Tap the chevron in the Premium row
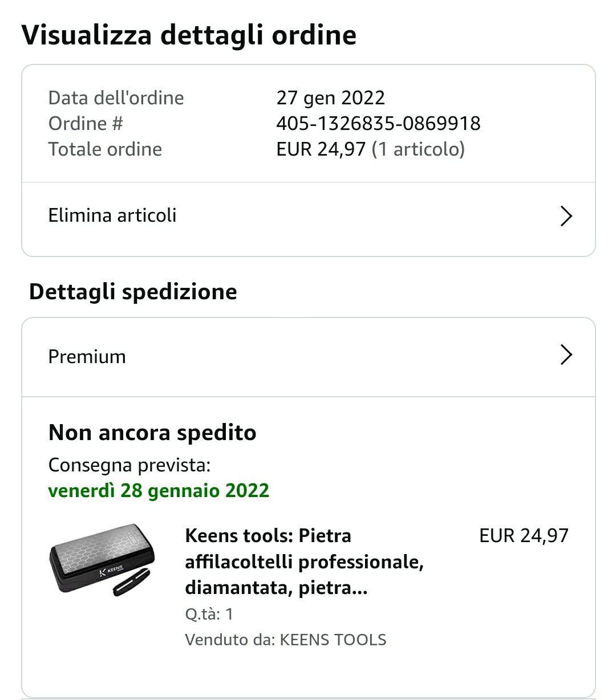Viewport: 616px width, 700px height. point(566,355)
